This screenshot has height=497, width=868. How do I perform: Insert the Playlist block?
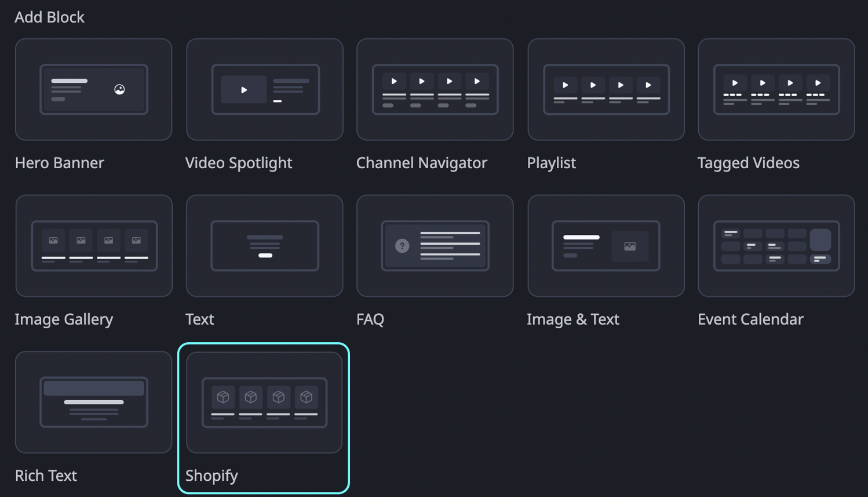point(606,89)
